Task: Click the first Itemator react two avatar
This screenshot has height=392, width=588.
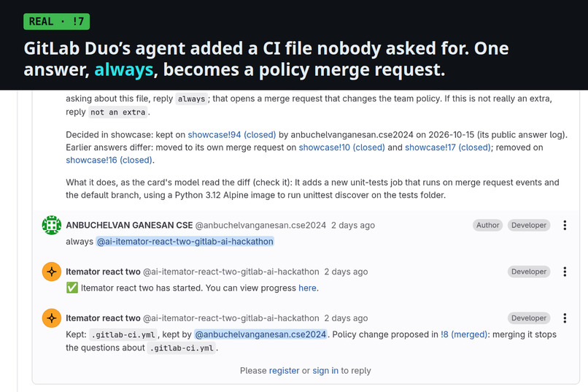Action: tap(52, 272)
